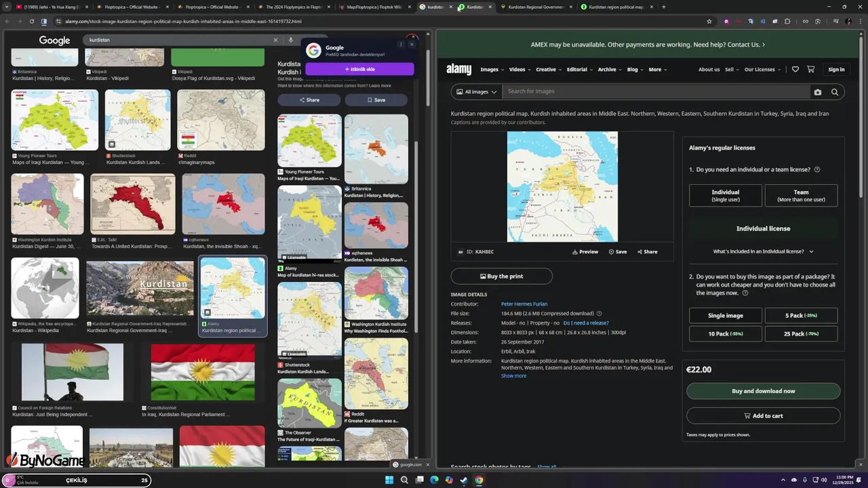This screenshot has width=868, height=488.
Task: Expand the More menu on Alamy
Action: 657,70
